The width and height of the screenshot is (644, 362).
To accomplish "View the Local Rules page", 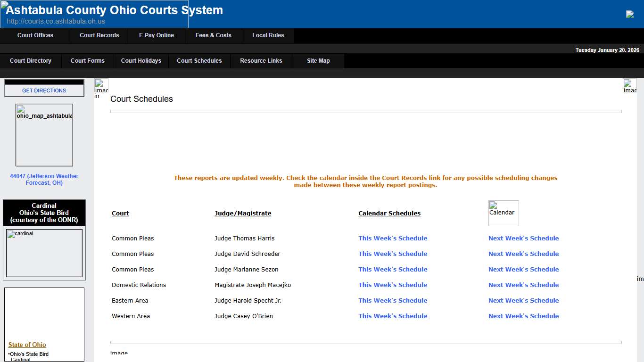I will (x=268, y=35).
